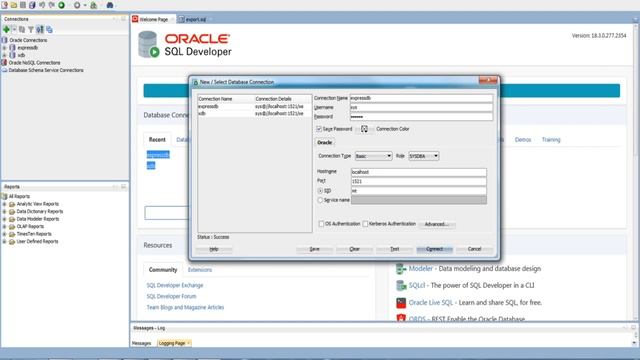
Task: Click the binoculars Find DB Object icon
Action: pos(110,5)
